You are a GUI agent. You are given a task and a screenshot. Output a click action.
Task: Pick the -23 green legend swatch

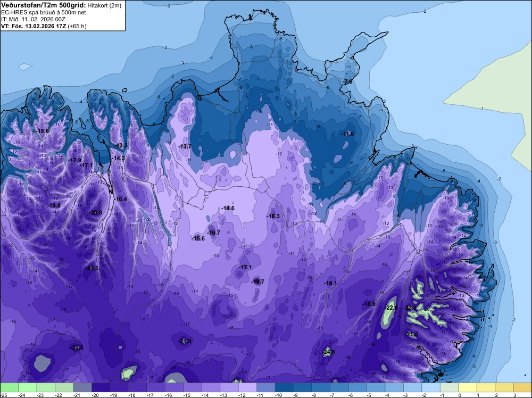(x=46, y=387)
